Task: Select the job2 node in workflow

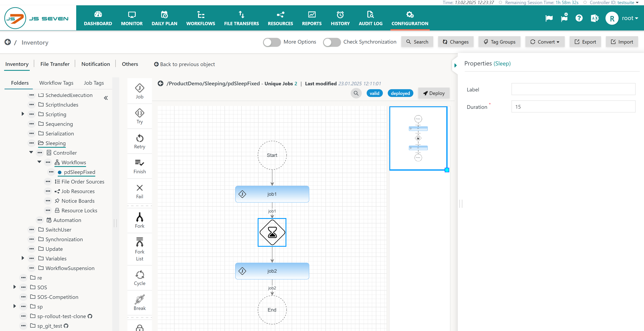Action: pyautogui.click(x=272, y=271)
